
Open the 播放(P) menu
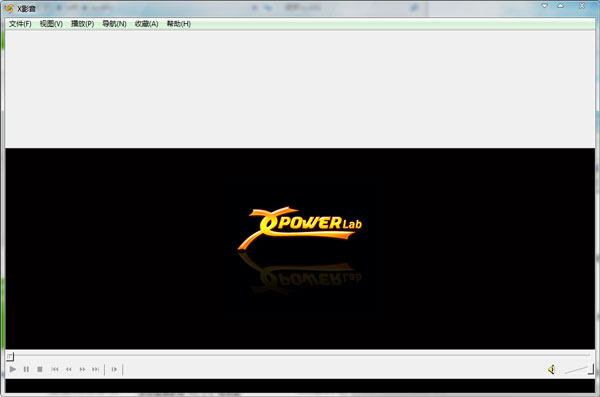point(82,24)
